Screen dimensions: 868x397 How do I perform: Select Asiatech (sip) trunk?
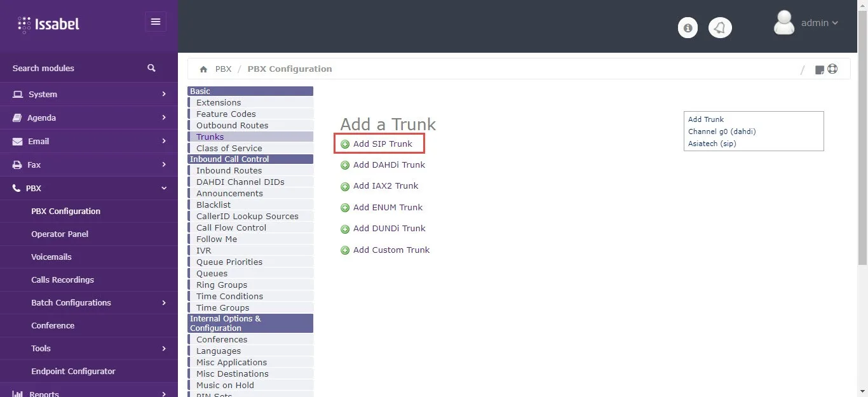click(712, 144)
